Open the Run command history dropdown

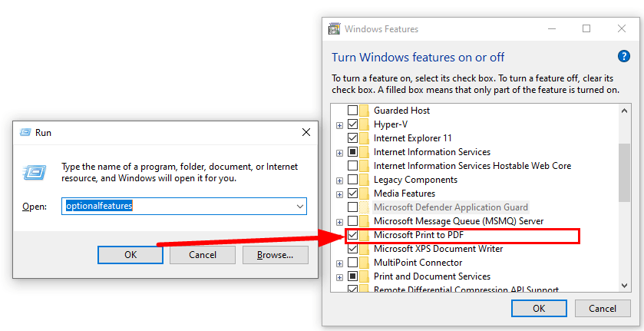[x=300, y=206]
